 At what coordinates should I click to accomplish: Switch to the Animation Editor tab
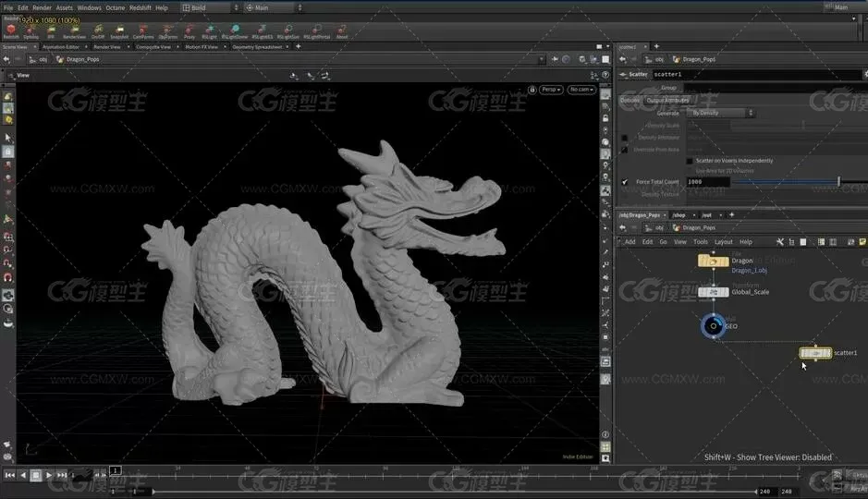pyautogui.click(x=61, y=47)
